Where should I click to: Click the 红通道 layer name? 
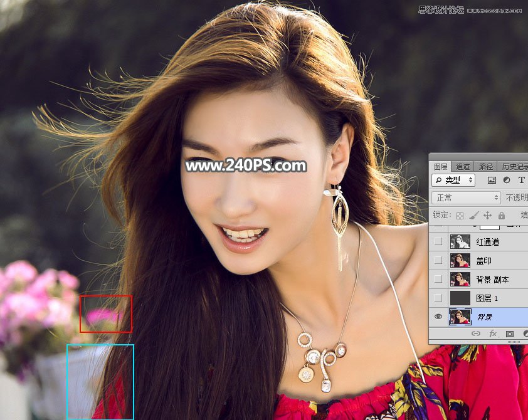point(487,242)
